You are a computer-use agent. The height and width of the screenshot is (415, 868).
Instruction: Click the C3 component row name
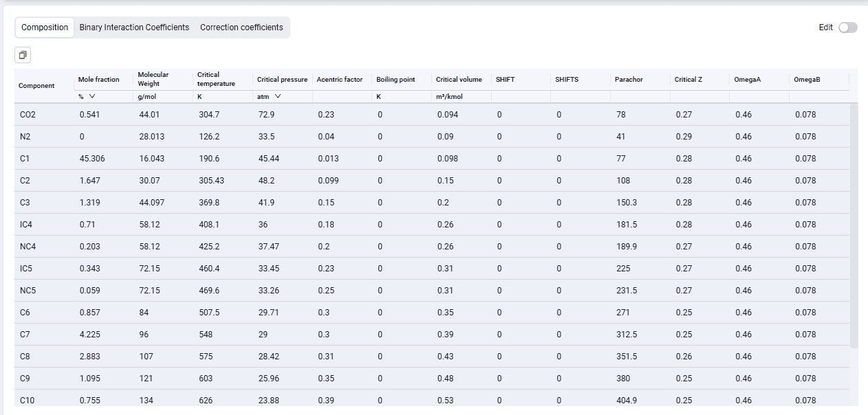pyautogui.click(x=25, y=203)
